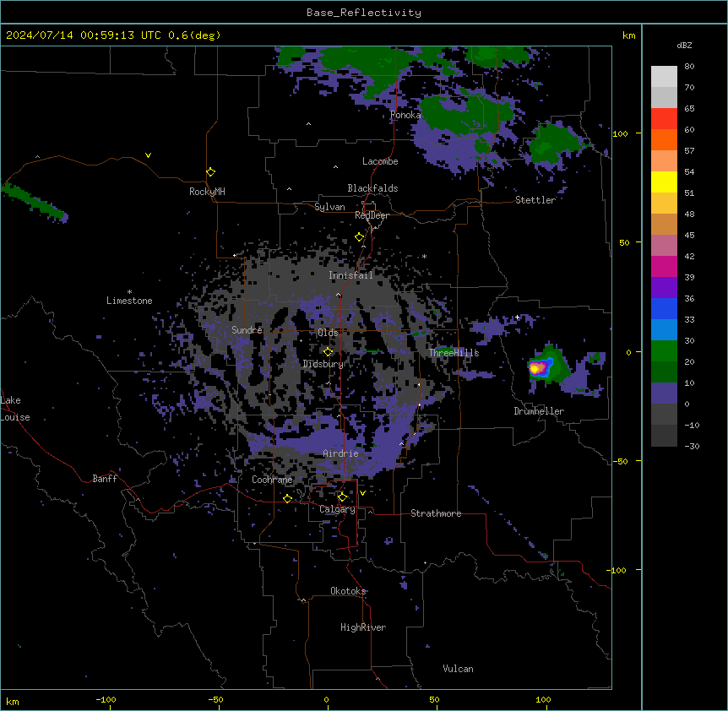Click the Base_Reflectivity title
The height and width of the screenshot is (711, 728).
coord(364,13)
